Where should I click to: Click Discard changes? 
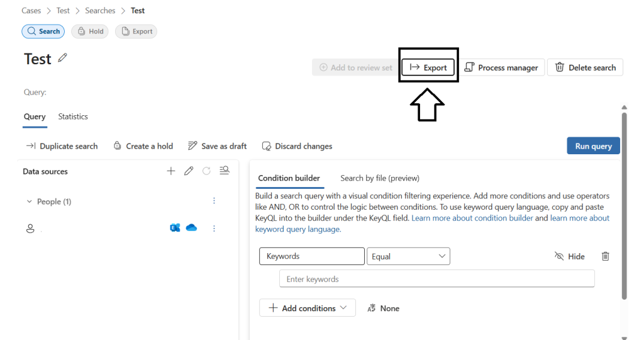tap(297, 146)
